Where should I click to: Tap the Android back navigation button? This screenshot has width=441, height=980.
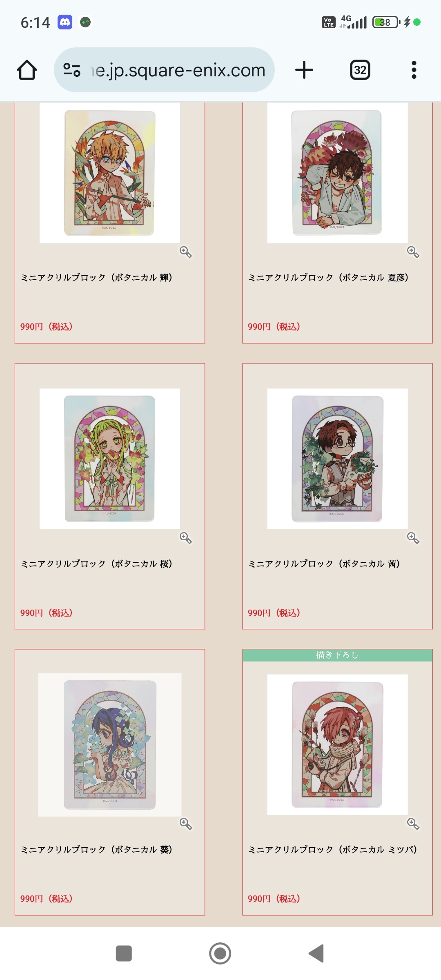(x=316, y=953)
